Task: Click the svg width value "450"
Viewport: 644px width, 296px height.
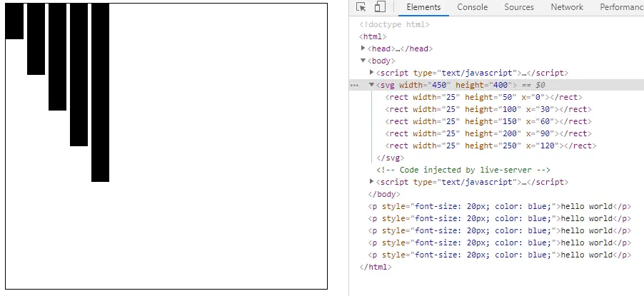Action: pos(440,85)
